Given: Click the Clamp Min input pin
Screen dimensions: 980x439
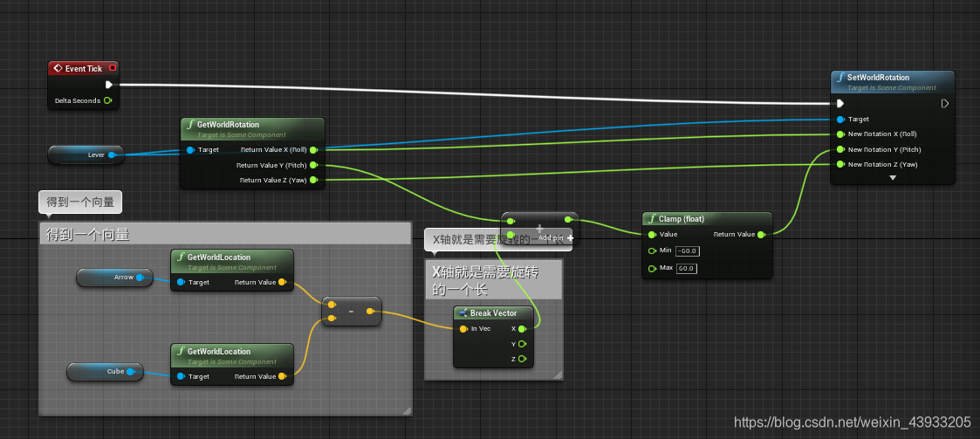Looking at the screenshot, I should click(652, 250).
